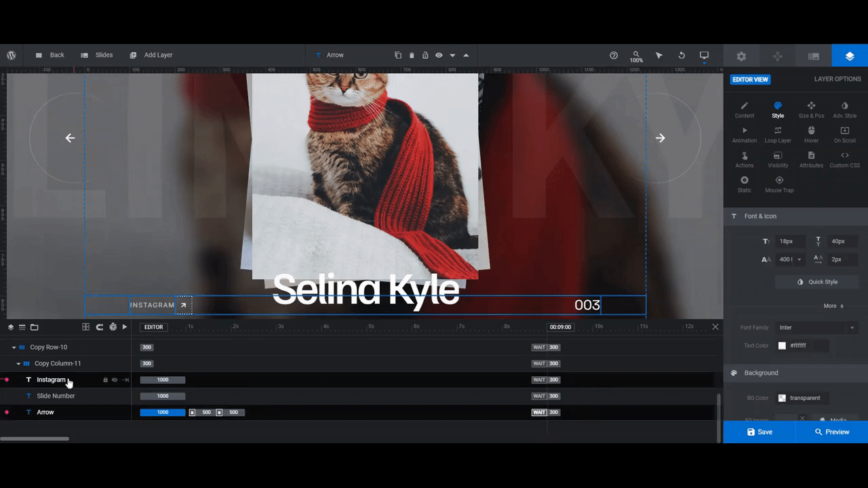Click the Arrow layer blue 1000 keyframe
Image resolution: width=868 pixels, height=488 pixels.
(x=163, y=412)
